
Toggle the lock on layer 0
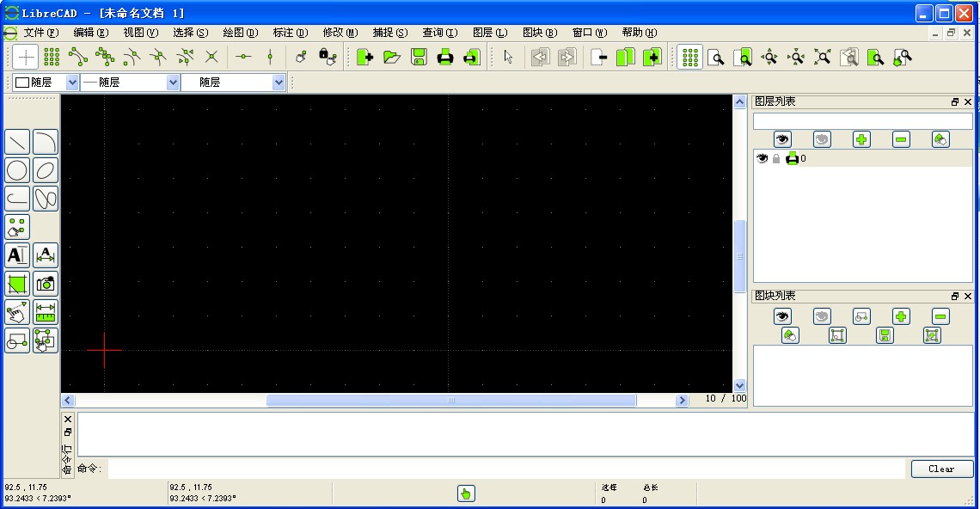pos(776,158)
